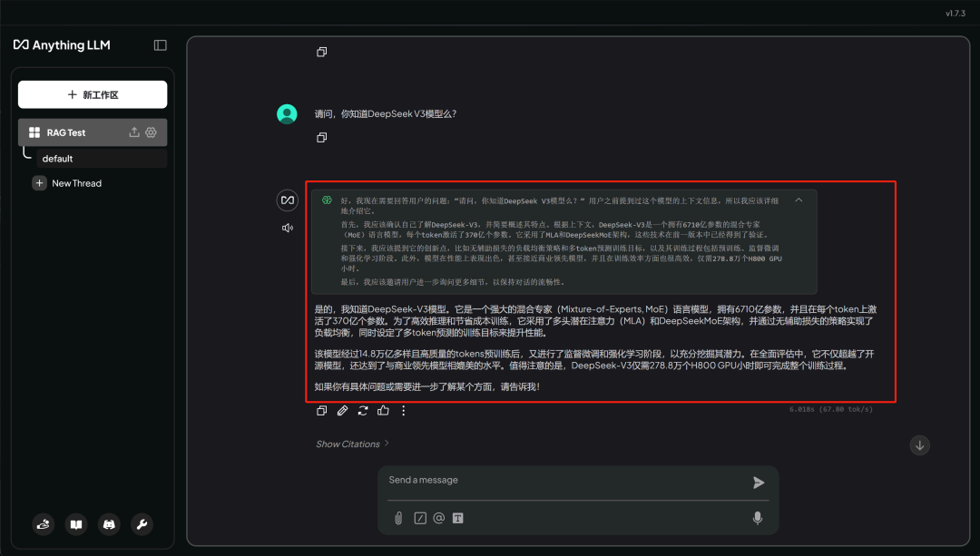Click the assistant avatar icon
Viewport: 980px width, 556px height.
point(288,200)
